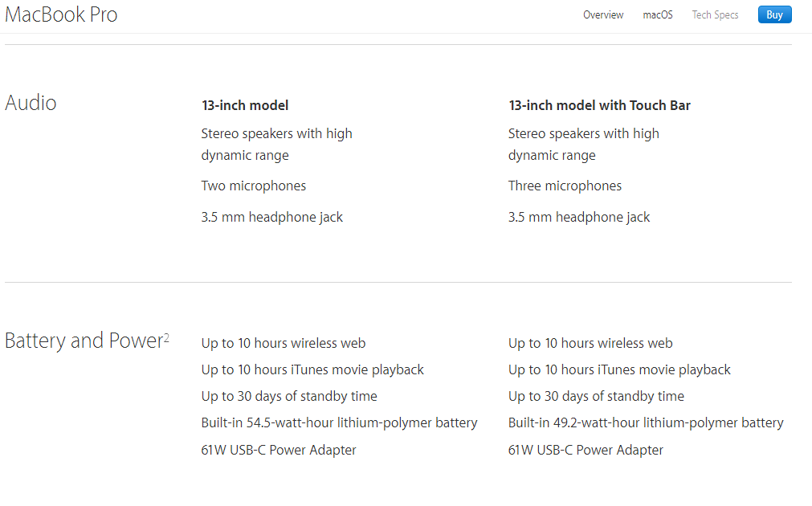Switch to the macOS tab

[x=658, y=14]
